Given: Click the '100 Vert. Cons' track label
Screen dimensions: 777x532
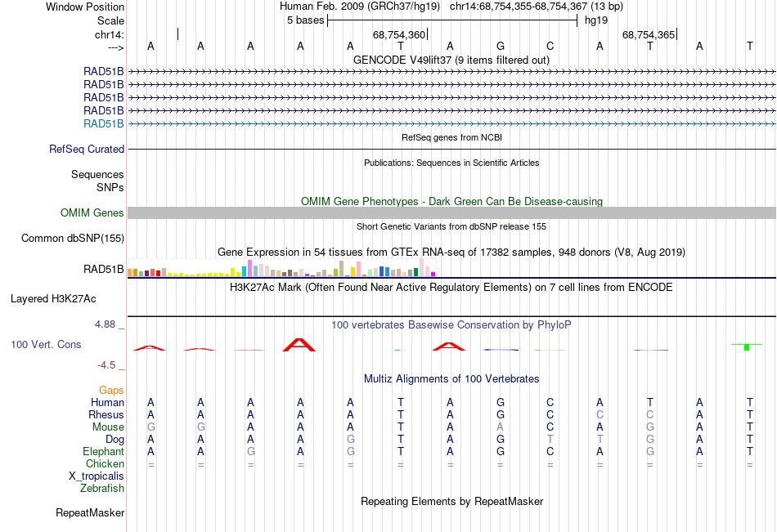Looking at the screenshot, I should 46,344.
